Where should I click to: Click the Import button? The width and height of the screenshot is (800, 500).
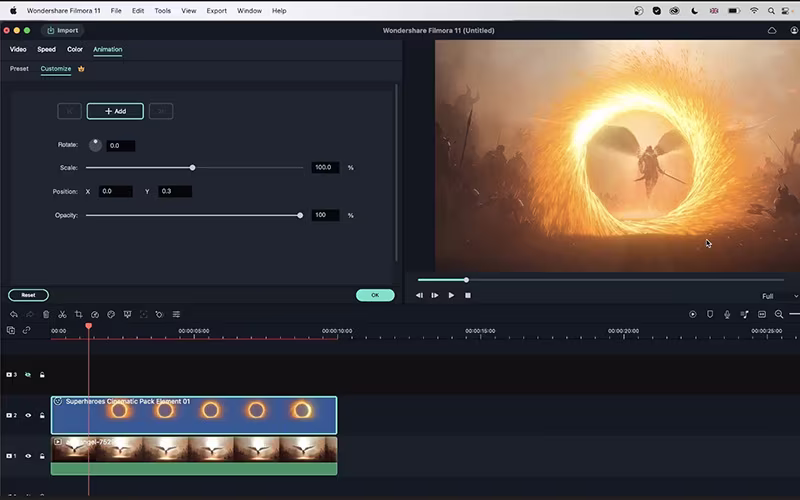(x=63, y=31)
